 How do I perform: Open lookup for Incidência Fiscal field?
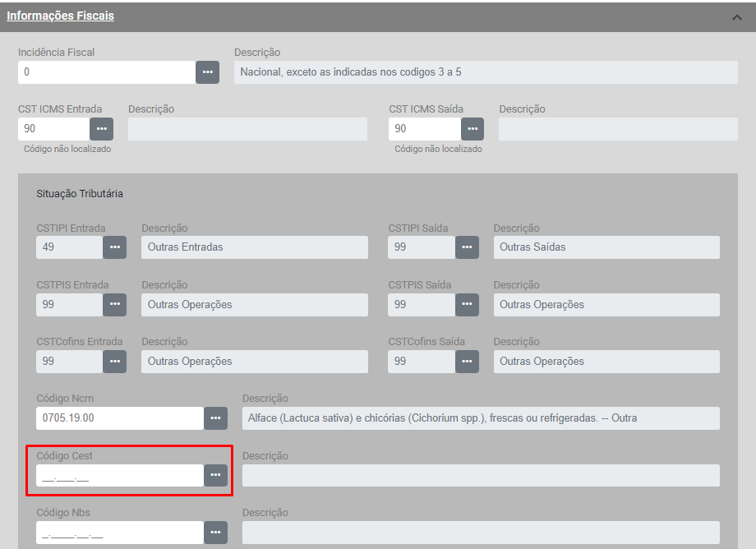(x=207, y=72)
